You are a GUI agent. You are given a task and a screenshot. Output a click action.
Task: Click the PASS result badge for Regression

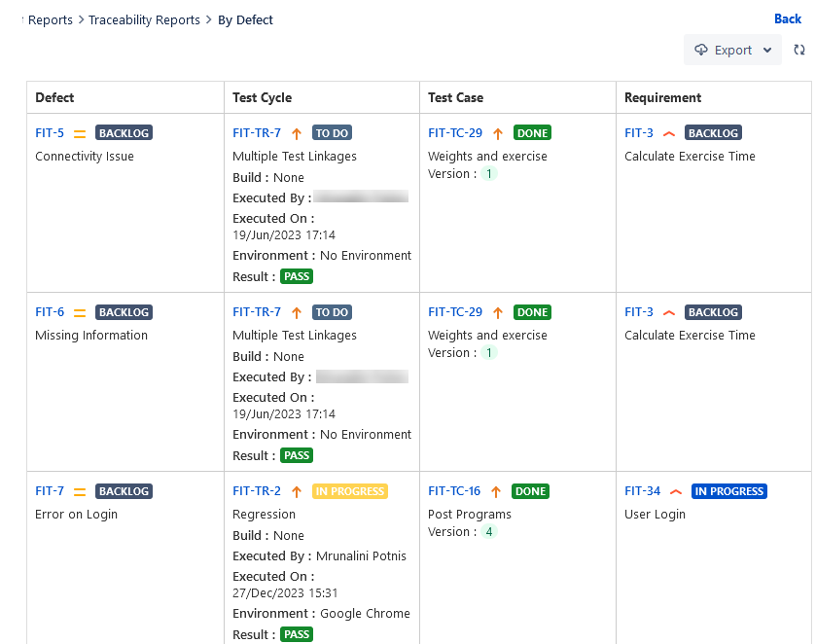297,634
